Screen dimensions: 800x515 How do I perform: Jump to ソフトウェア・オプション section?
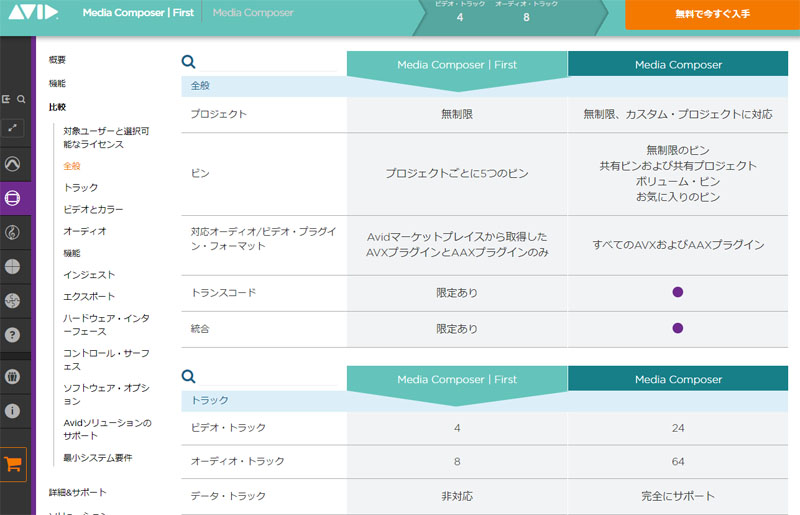click(x=106, y=395)
